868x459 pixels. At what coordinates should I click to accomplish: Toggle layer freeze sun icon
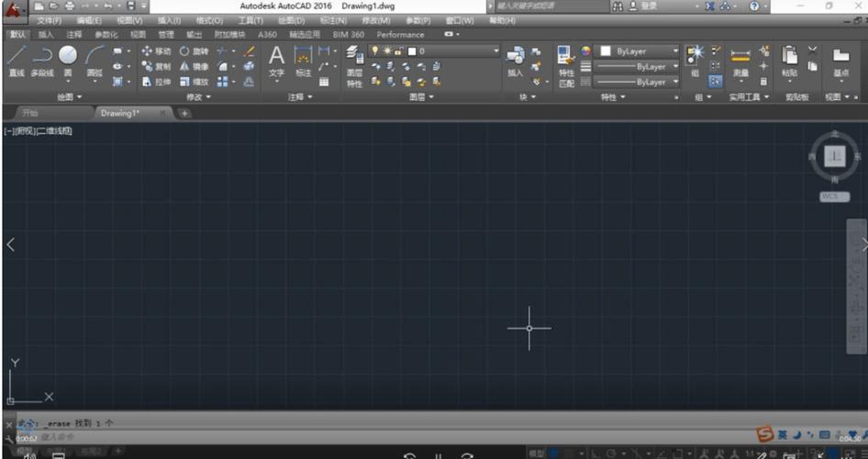(x=387, y=50)
